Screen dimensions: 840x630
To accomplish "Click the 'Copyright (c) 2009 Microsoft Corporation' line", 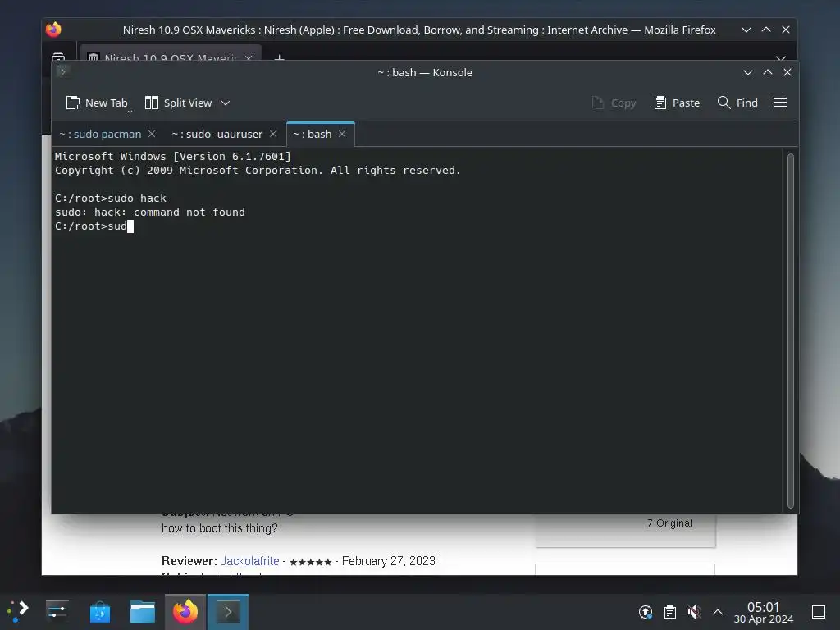I will tap(258, 171).
